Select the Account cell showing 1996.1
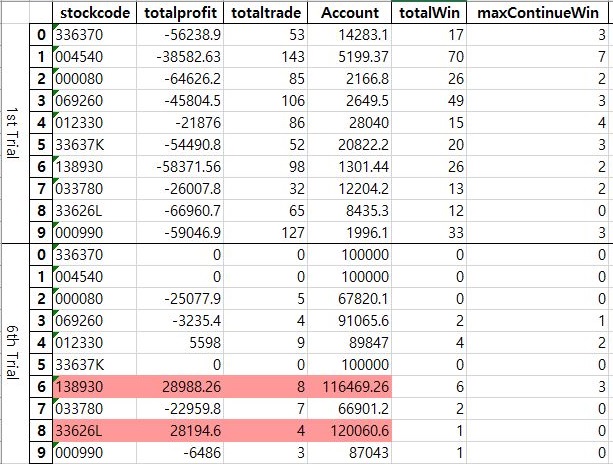Screen dimensions: 613x464 350,233
